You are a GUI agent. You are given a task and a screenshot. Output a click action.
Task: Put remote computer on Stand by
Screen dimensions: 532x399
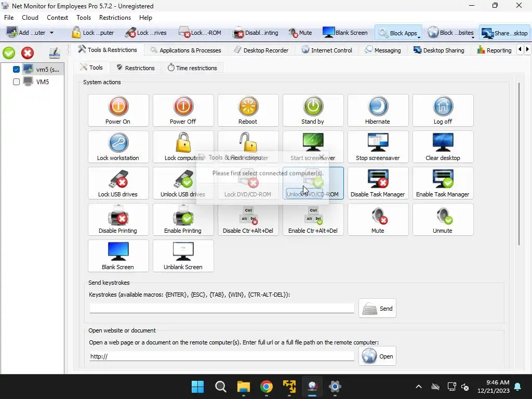pyautogui.click(x=313, y=110)
